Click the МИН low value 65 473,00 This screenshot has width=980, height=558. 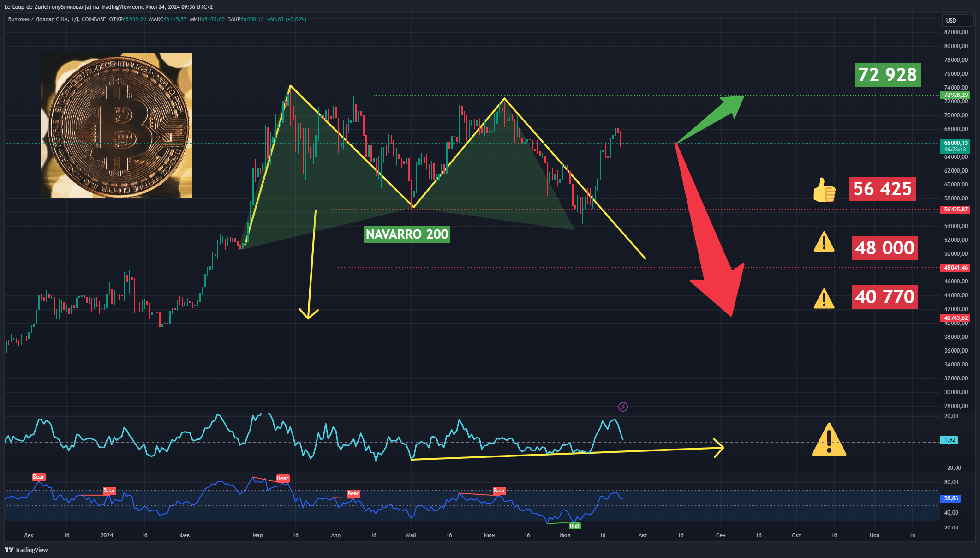point(213,19)
